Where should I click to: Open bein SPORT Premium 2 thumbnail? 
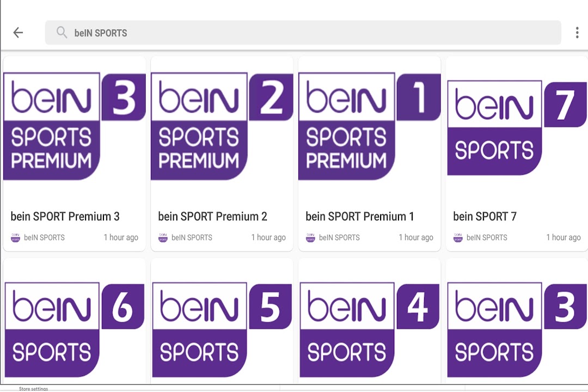222,127
